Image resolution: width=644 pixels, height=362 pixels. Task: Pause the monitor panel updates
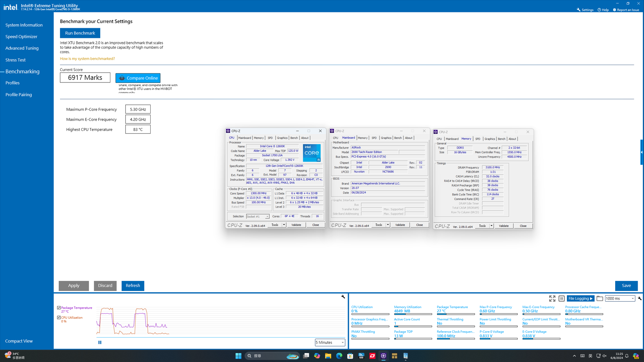coord(561,298)
